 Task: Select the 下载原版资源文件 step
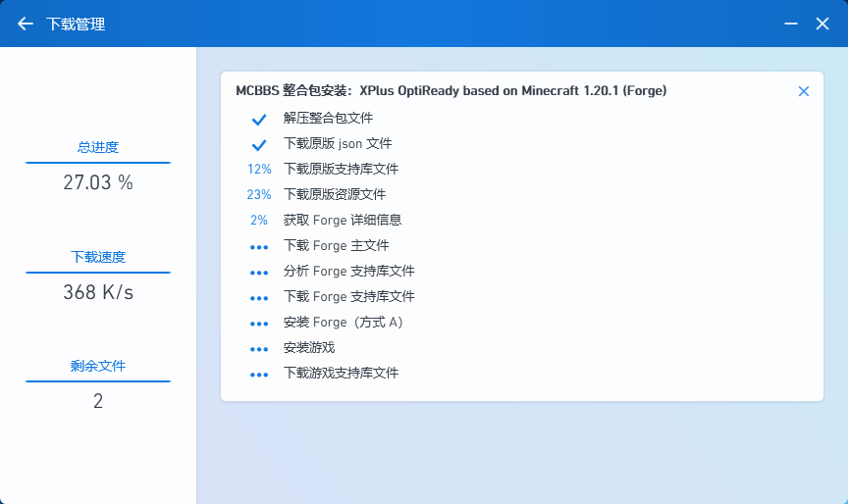pos(334,195)
